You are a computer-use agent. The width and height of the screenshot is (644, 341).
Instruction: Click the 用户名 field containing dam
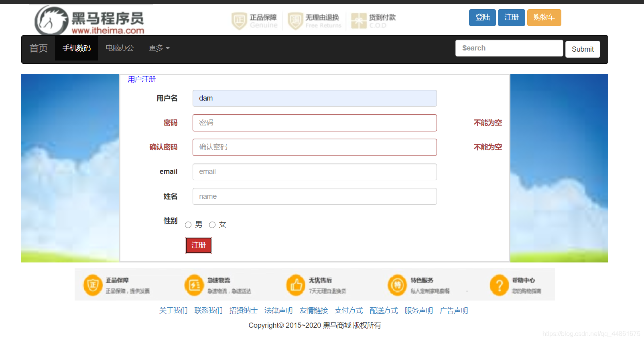point(315,98)
